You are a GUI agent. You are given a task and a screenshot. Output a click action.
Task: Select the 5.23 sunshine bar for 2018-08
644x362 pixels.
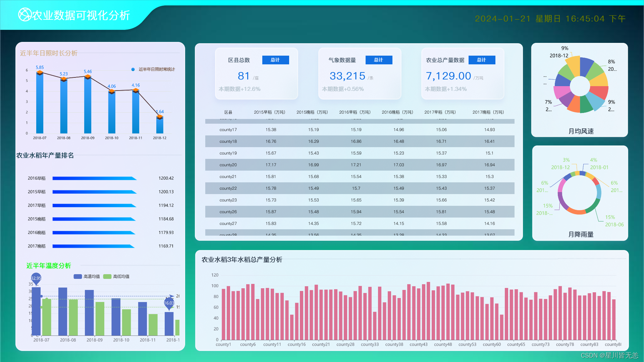(64, 106)
